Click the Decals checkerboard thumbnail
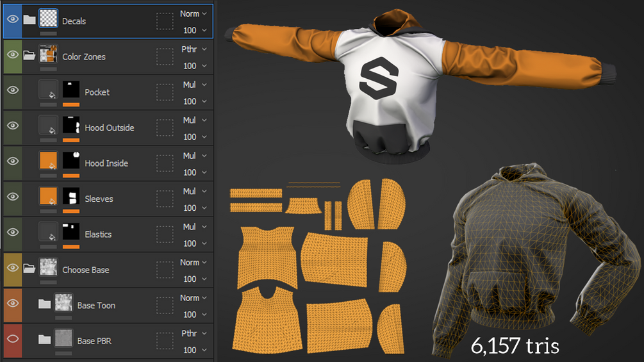644x362 pixels. click(x=48, y=19)
